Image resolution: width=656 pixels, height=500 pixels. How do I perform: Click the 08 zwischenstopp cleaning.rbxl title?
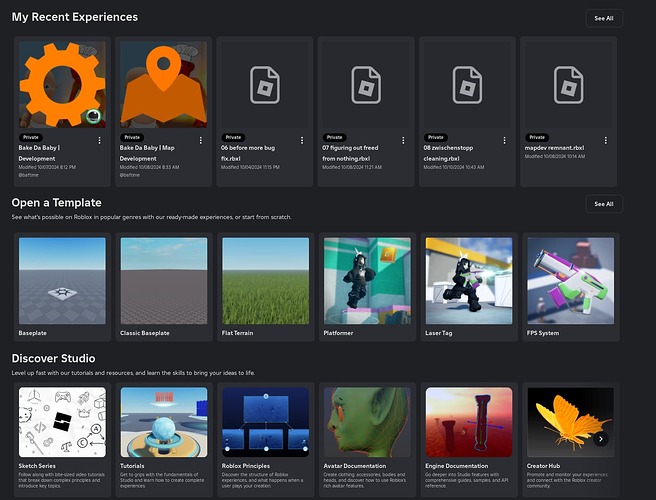[x=448, y=153]
